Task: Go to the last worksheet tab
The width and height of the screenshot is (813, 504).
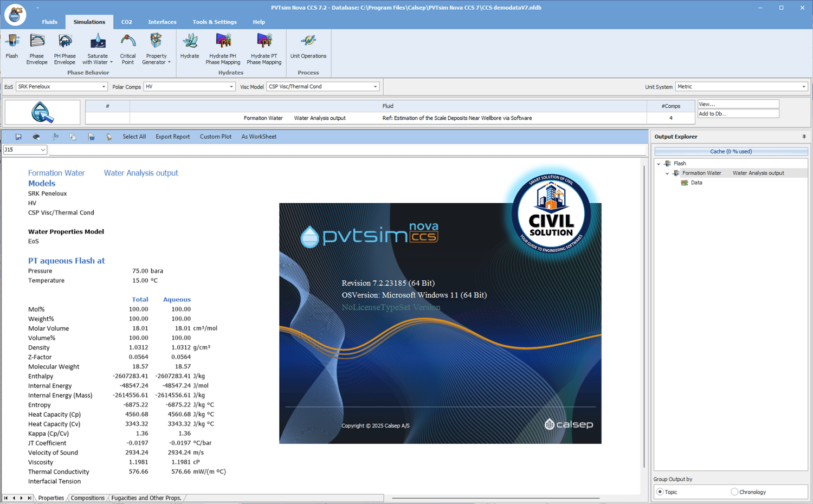Action: (29, 498)
